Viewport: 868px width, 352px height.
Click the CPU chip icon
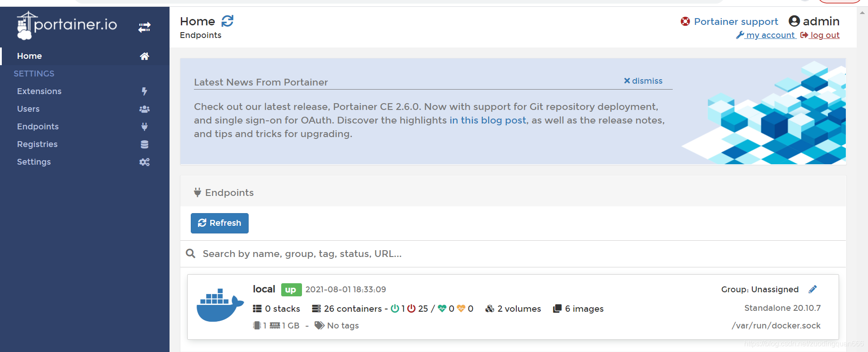[x=257, y=325]
